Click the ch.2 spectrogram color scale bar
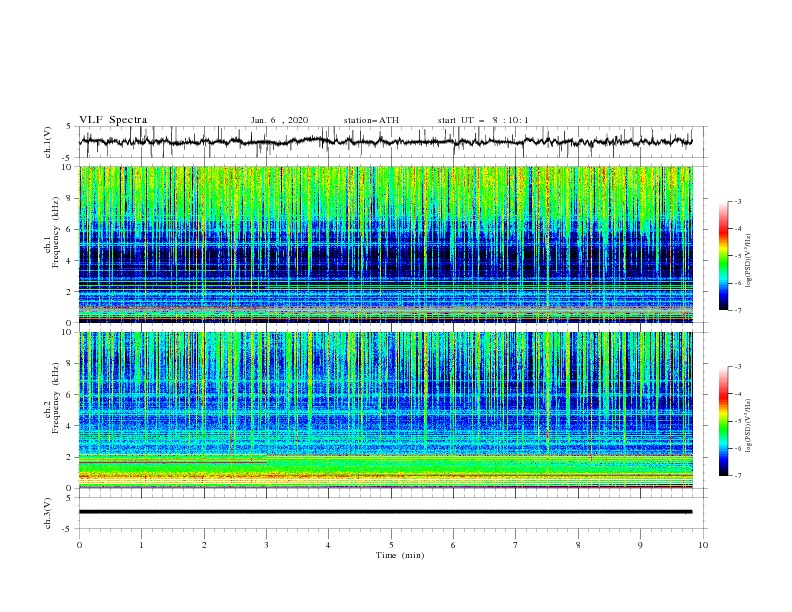 point(724,421)
